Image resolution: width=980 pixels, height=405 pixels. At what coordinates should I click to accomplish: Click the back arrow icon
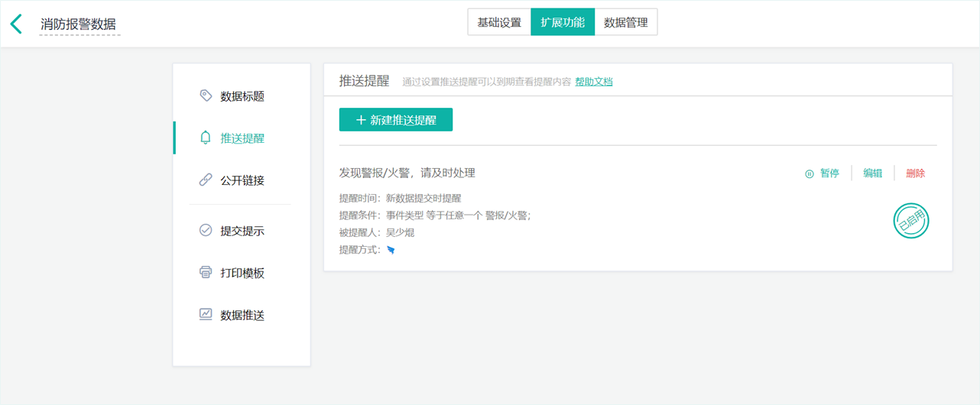point(16,24)
